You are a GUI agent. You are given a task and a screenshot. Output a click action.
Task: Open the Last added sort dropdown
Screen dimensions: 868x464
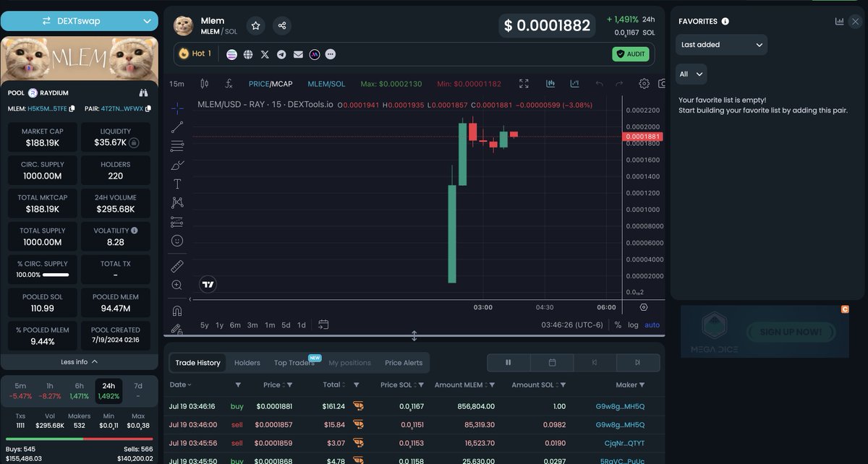pos(721,45)
